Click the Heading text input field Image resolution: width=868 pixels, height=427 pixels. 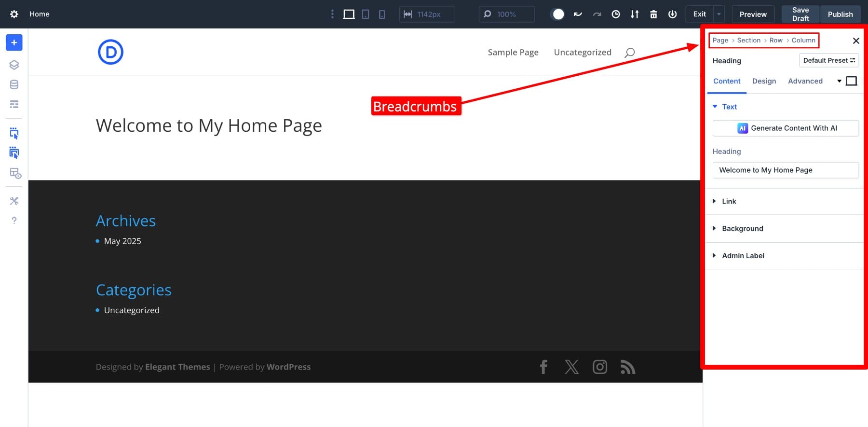[x=786, y=170]
